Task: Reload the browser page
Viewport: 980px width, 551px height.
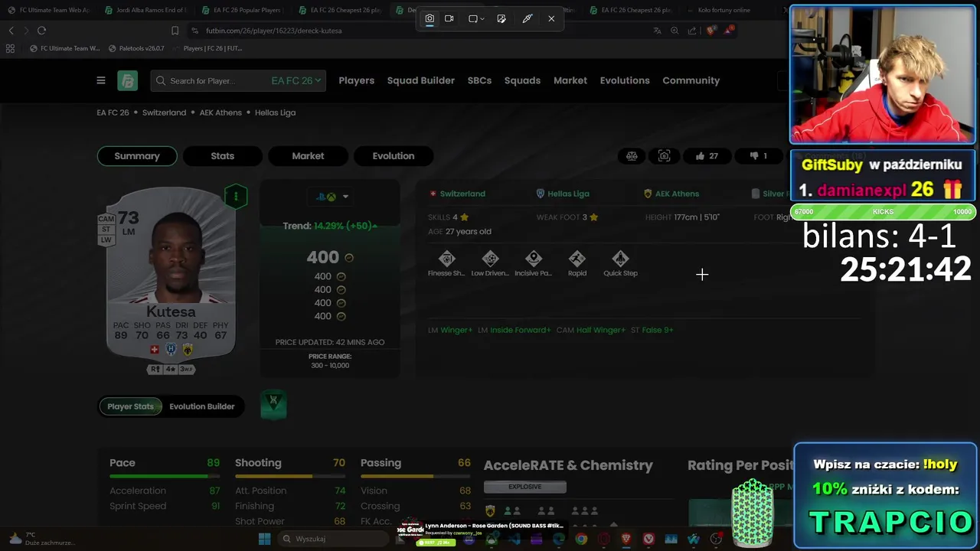Action: [x=41, y=31]
